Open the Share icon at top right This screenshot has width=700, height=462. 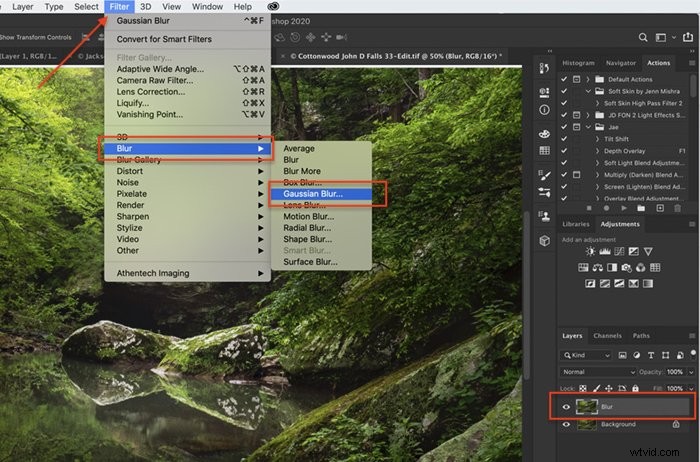(688, 37)
